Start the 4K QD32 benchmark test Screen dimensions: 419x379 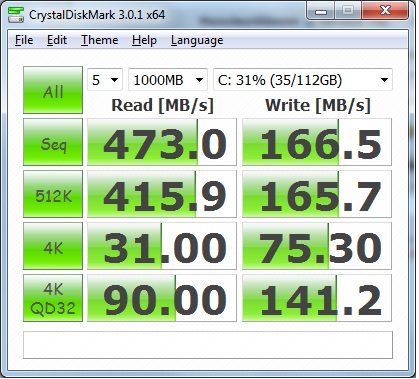53,298
